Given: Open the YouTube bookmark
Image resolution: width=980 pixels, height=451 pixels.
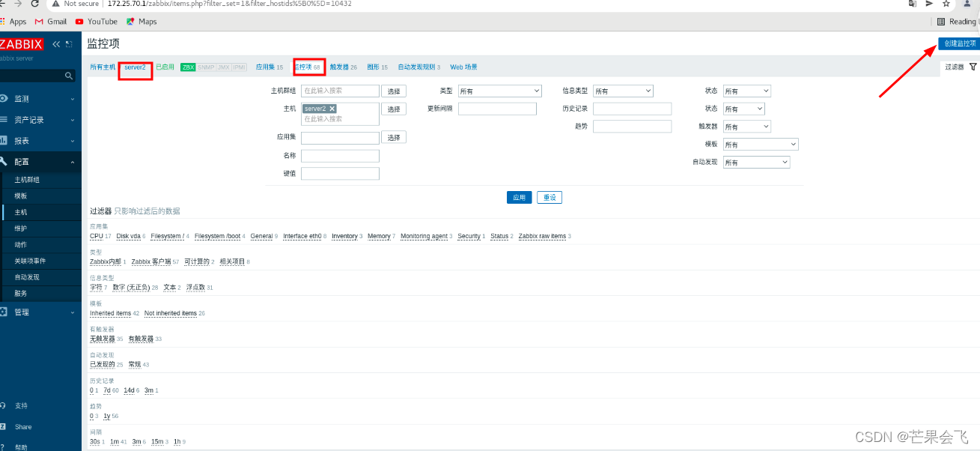Looking at the screenshot, I should point(96,22).
